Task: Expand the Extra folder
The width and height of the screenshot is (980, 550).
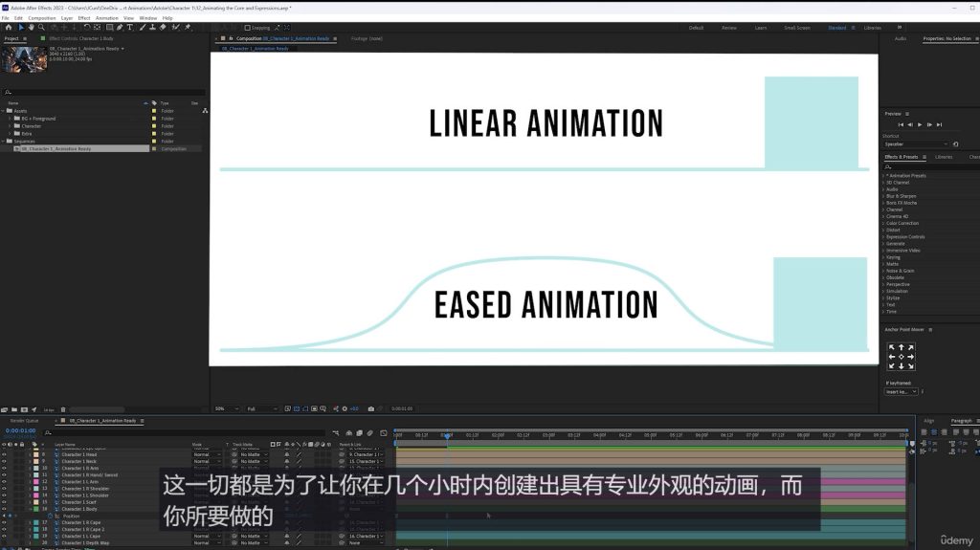Action: click(x=10, y=133)
